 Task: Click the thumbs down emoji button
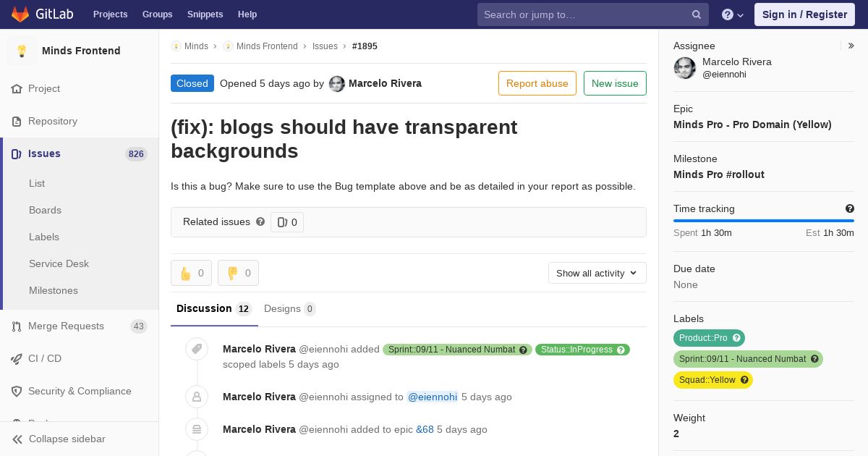[x=238, y=273]
